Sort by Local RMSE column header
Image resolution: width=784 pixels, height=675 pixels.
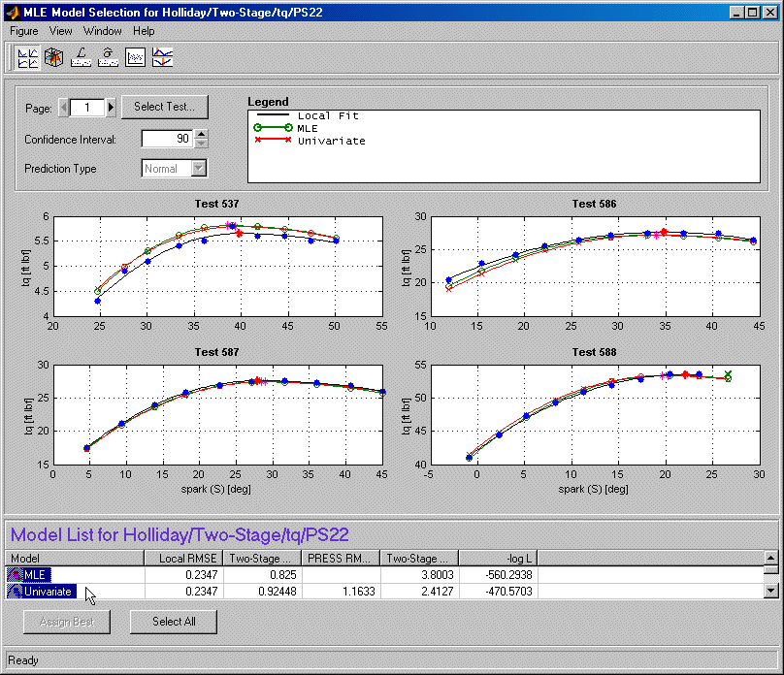pyautogui.click(x=184, y=559)
